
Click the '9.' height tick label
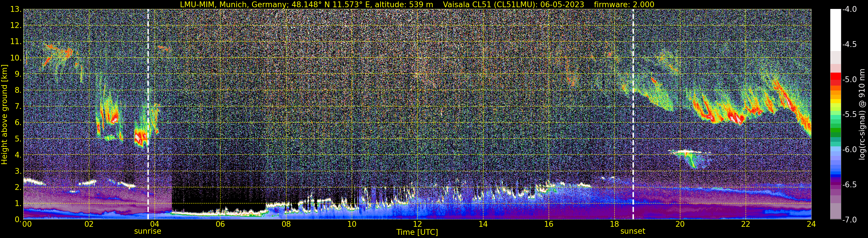[x=18, y=74]
